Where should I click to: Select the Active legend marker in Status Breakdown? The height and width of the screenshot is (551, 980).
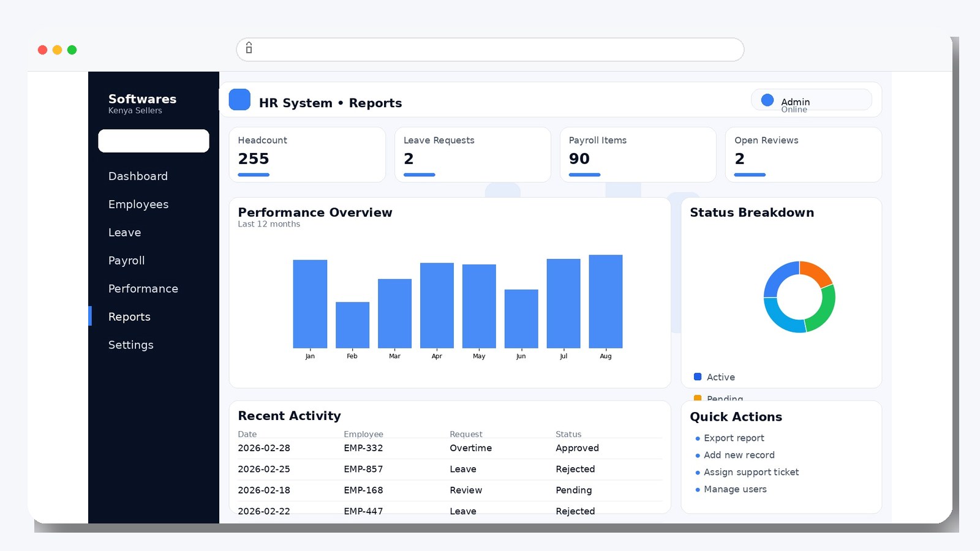[696, 377]
